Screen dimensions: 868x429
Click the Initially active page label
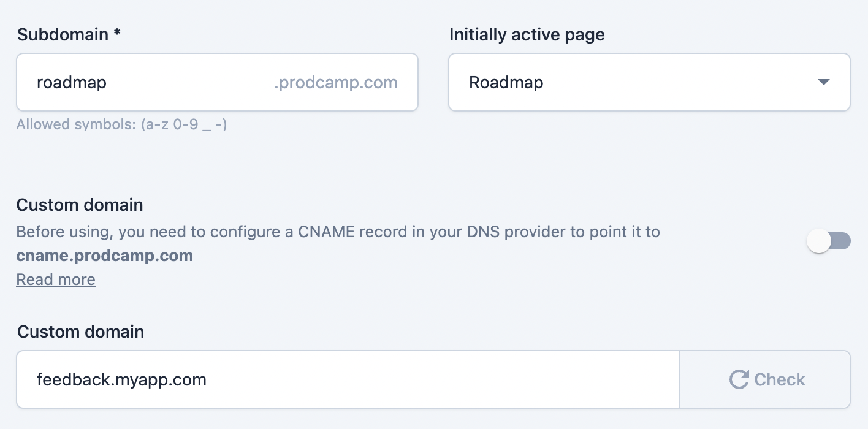pyautogui.click(x=527, y=34)
